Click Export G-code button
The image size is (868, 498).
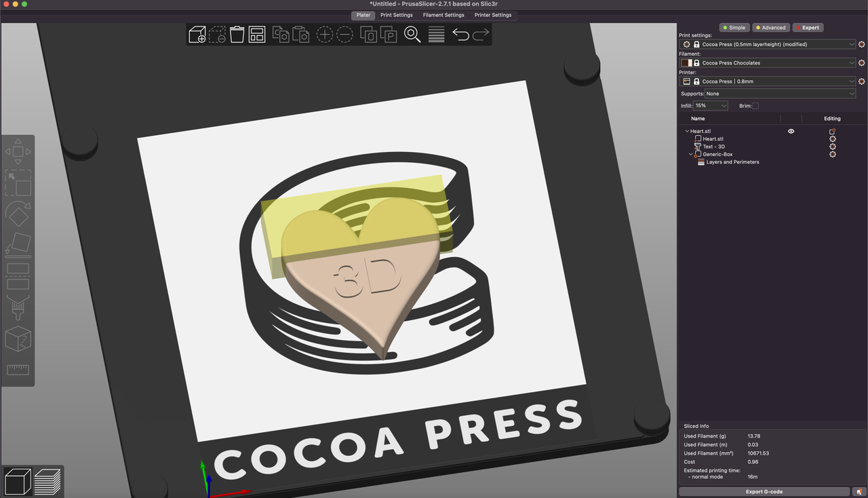764,492
